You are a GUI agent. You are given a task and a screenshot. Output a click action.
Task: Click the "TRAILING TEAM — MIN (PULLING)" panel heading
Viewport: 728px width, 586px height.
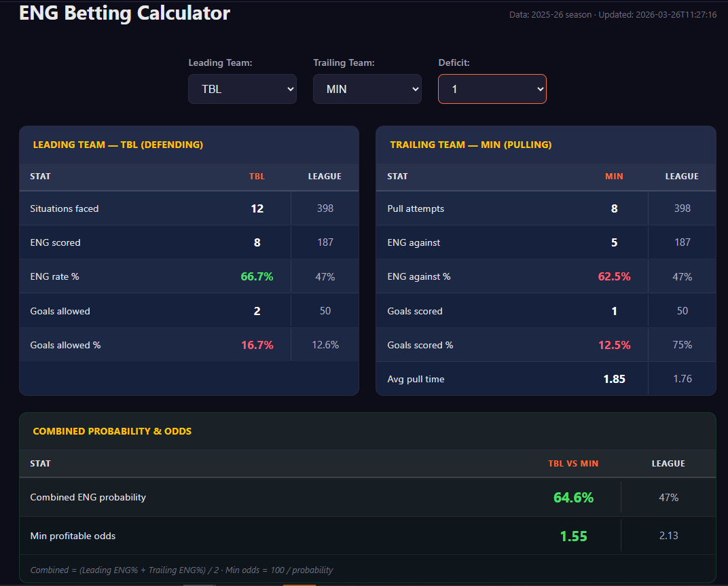coord(471,145)
